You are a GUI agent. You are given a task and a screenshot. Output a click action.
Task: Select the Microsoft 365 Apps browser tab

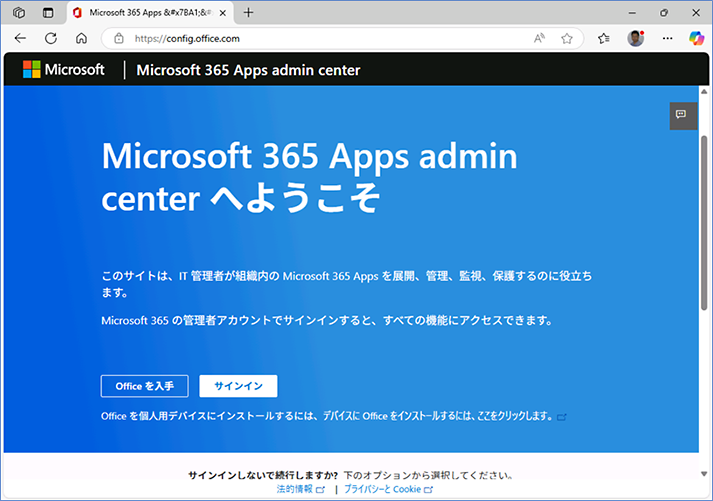151,13
